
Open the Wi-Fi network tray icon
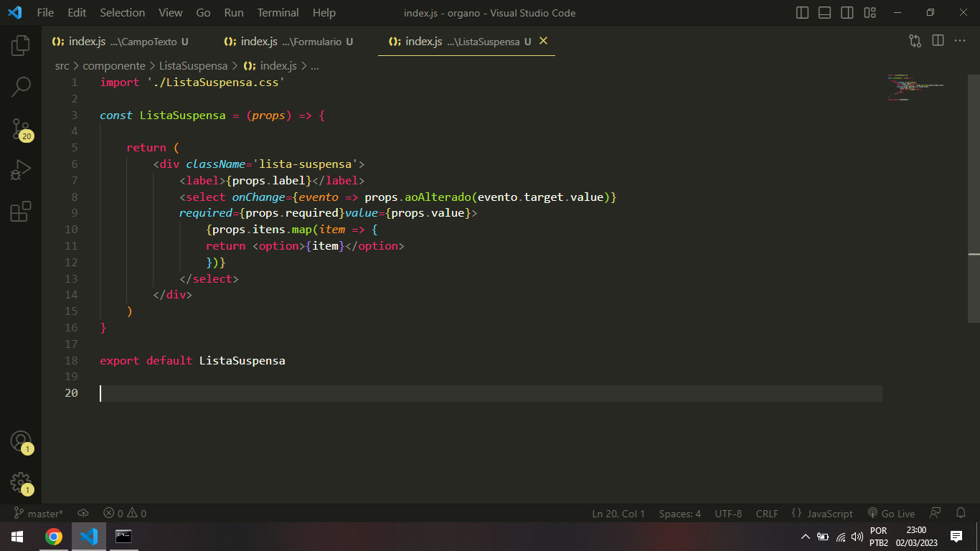(840, 537)
